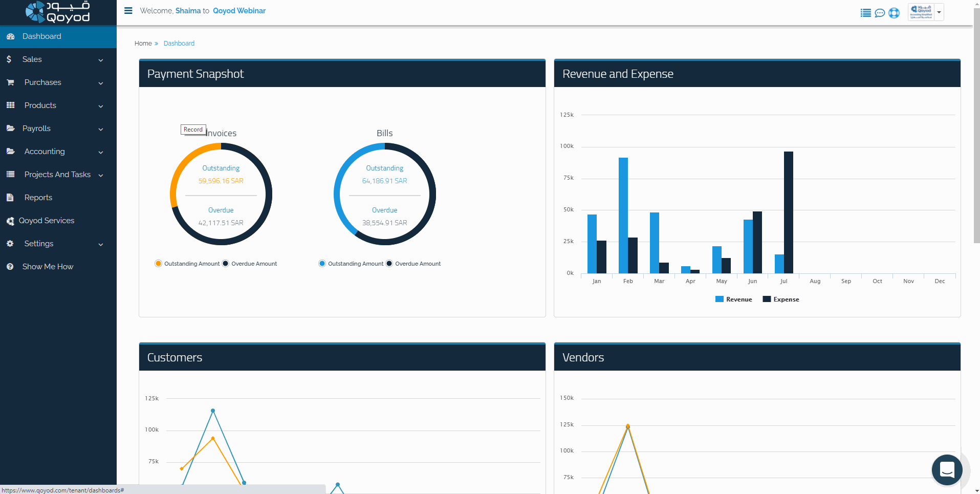
Task: Expand the Accounting menu chevron
Action: coord(101,152)
